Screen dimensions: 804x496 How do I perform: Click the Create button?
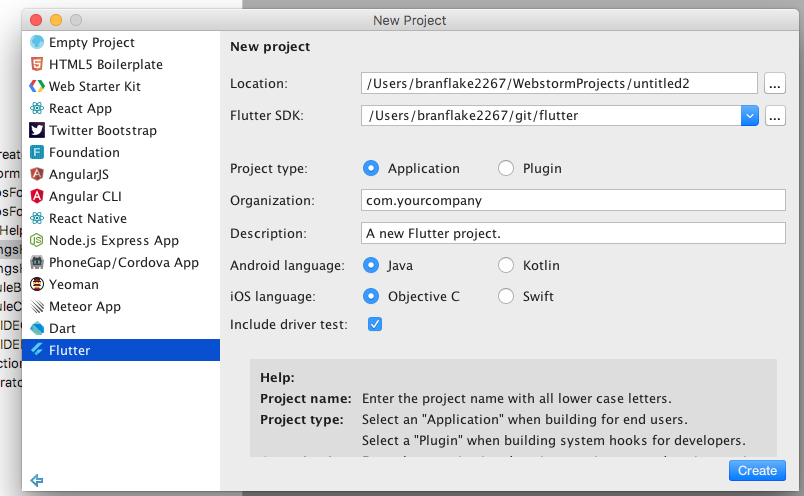pyautogui.click(x=757, y=470)
